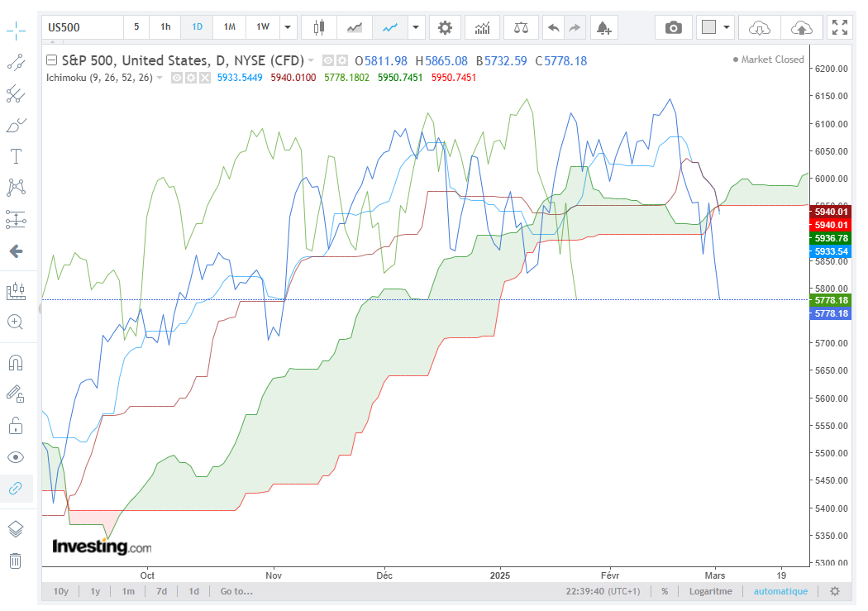
Task: Click the US500 symbol input field
Action: pos(83,27)
